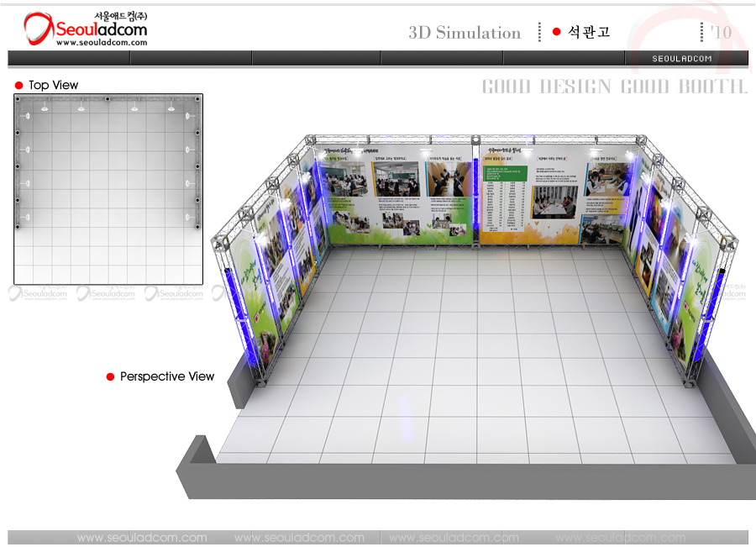Click the 3D Simulation title text
This screenshot has width=756, height=547.
click(x=465, y=33)
